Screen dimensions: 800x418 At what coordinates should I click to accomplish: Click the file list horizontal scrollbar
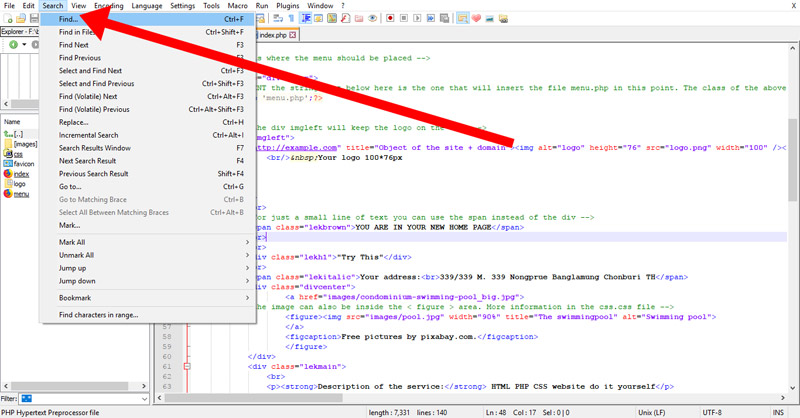coord(75,386)
